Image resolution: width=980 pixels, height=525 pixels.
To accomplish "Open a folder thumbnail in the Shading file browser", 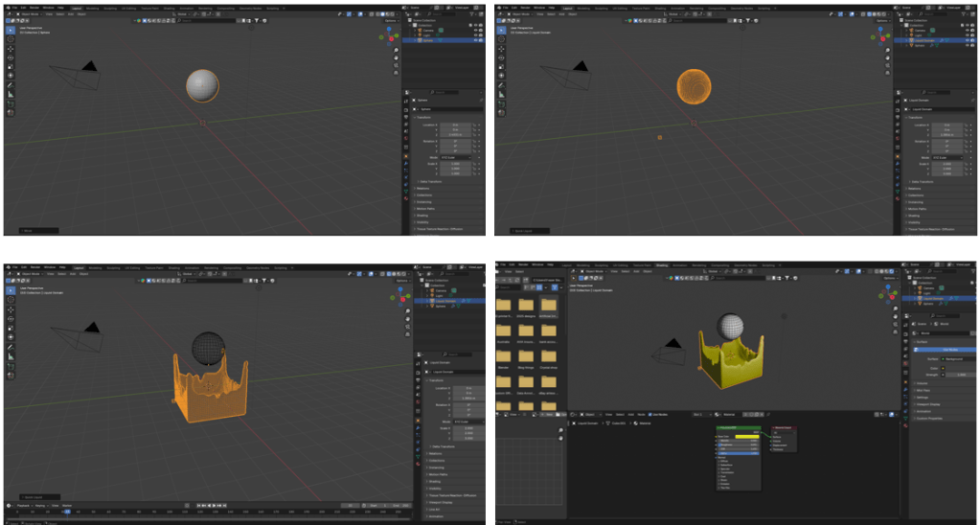I will [527, 303].
